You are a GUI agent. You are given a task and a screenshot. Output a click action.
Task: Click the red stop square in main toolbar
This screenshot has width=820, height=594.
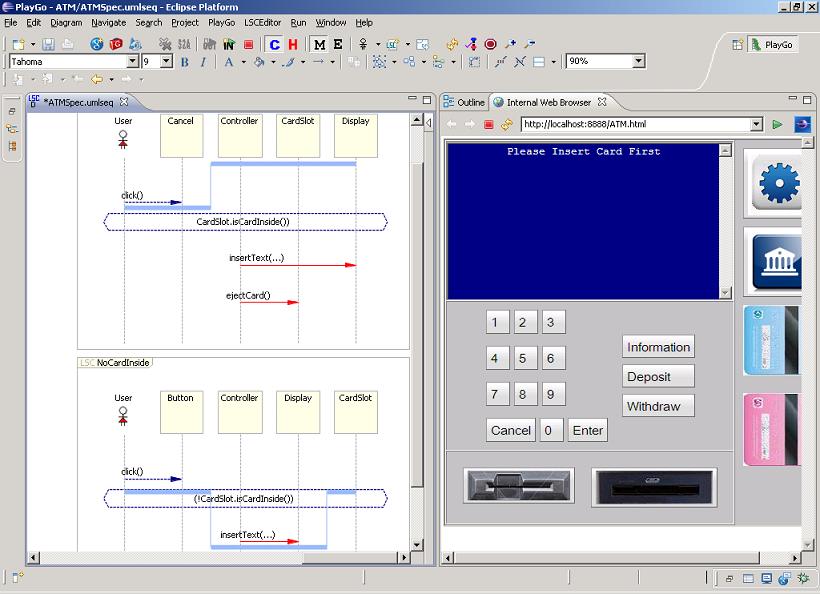(248, 45)
